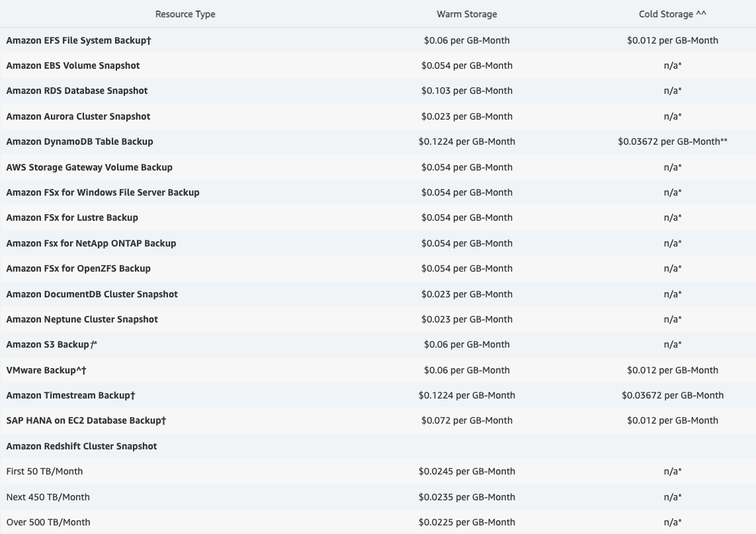The width and height of the screenshot is (756, 534).
Task: Select the Amazon Neptune Cluster Snapshot label
Action: 82,319
